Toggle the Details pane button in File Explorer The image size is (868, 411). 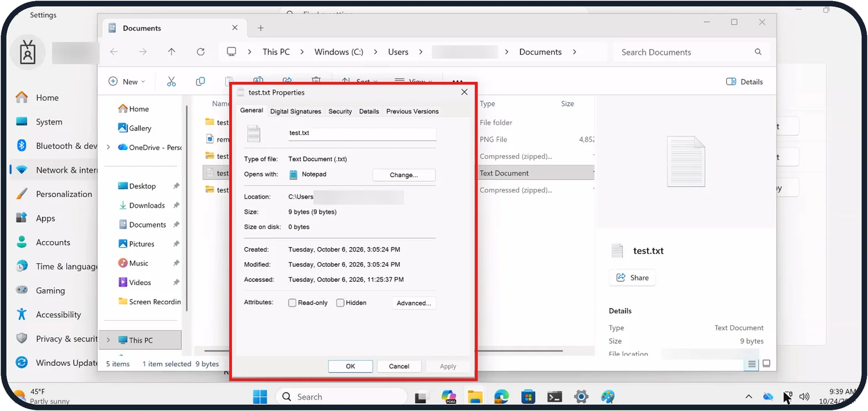[745, 81]
